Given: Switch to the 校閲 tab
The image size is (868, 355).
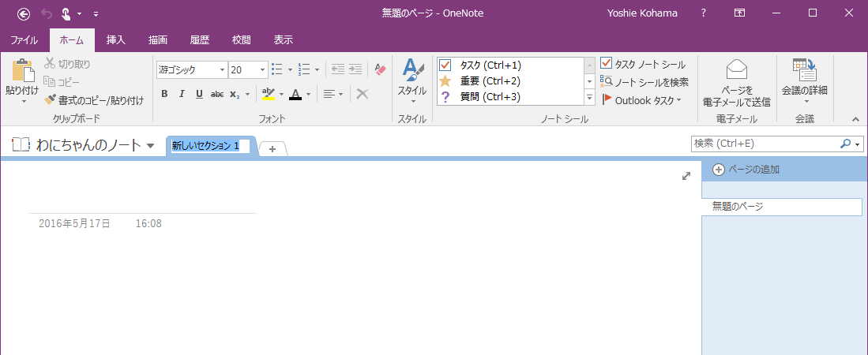Looking at the screenshot, I should pyautogui.click(x=242, y=40).
